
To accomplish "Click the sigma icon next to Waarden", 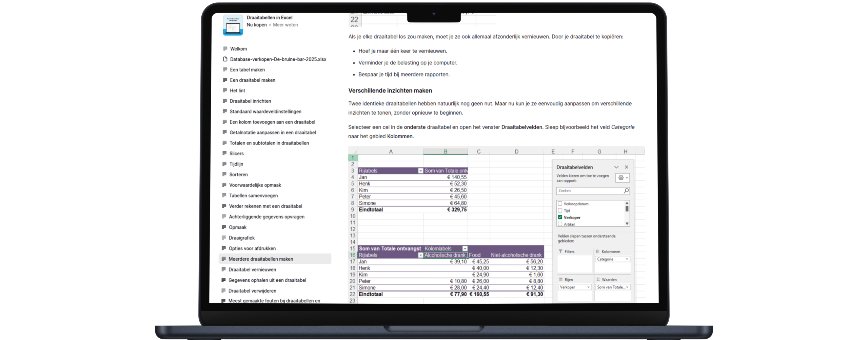I will (597, 280).
